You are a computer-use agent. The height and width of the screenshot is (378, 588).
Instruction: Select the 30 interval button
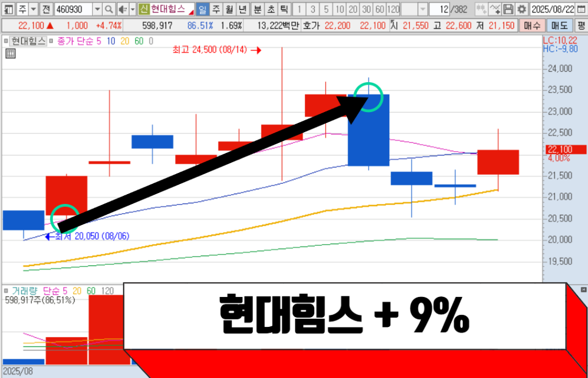[366, 9]
